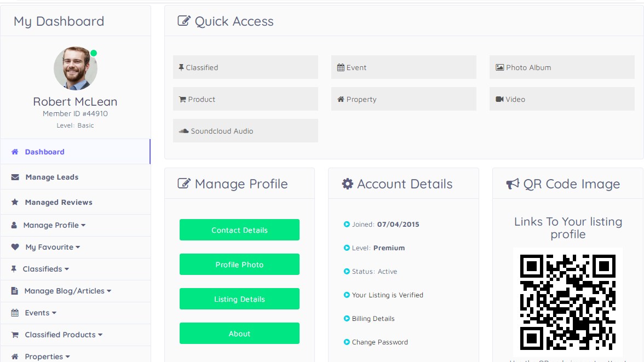The image size is (644, 362).
Task: Click the green online status dot
Action: [x=94, y=53]
